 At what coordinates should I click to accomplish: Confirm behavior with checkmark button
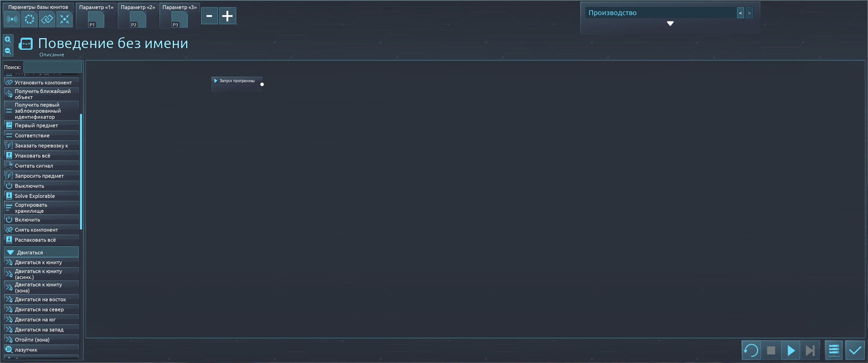(x=855, y=350)
